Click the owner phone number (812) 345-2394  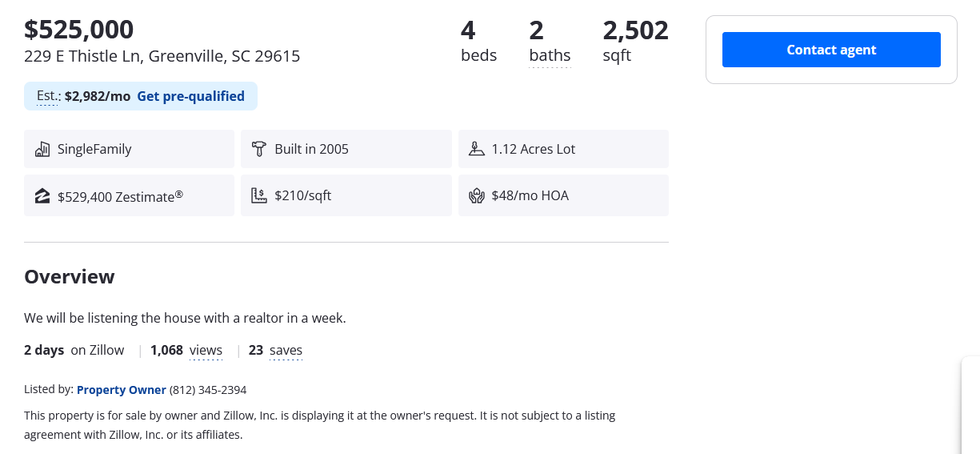[208, 390]
